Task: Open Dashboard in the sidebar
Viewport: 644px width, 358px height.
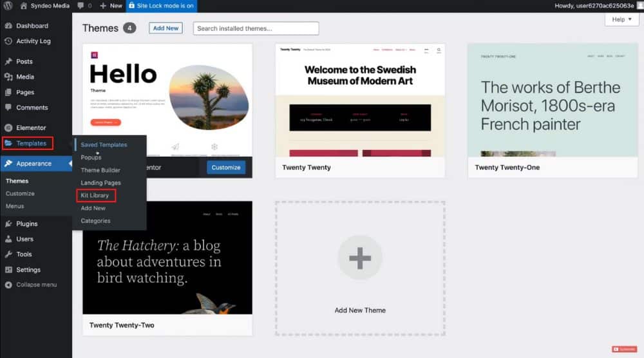Action: coord(32,26)
